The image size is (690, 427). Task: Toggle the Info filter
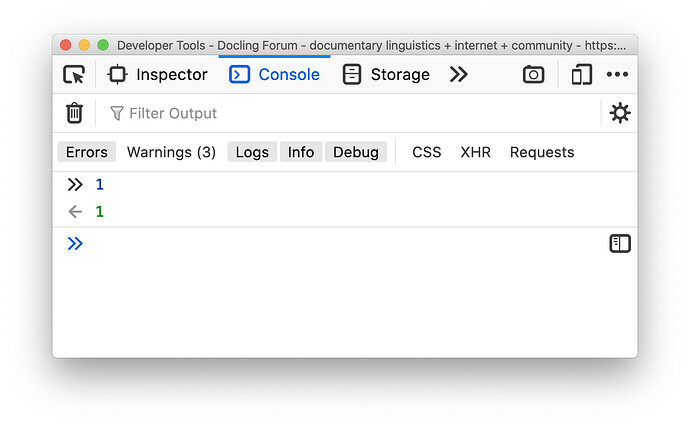301,152
